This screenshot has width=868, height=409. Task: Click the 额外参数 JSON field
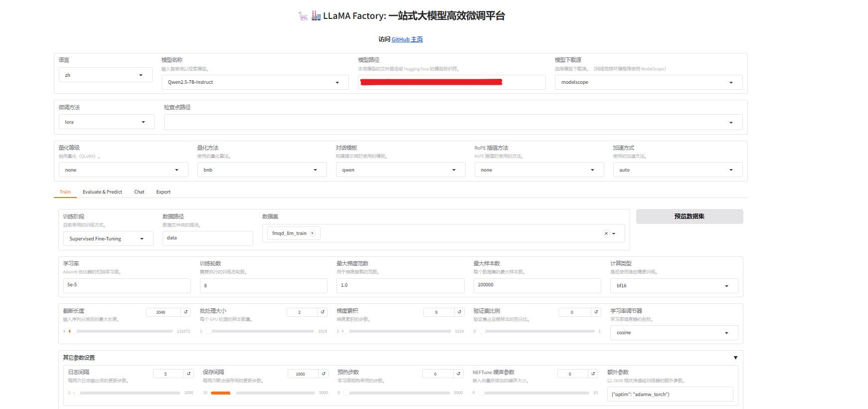(670, 394)
